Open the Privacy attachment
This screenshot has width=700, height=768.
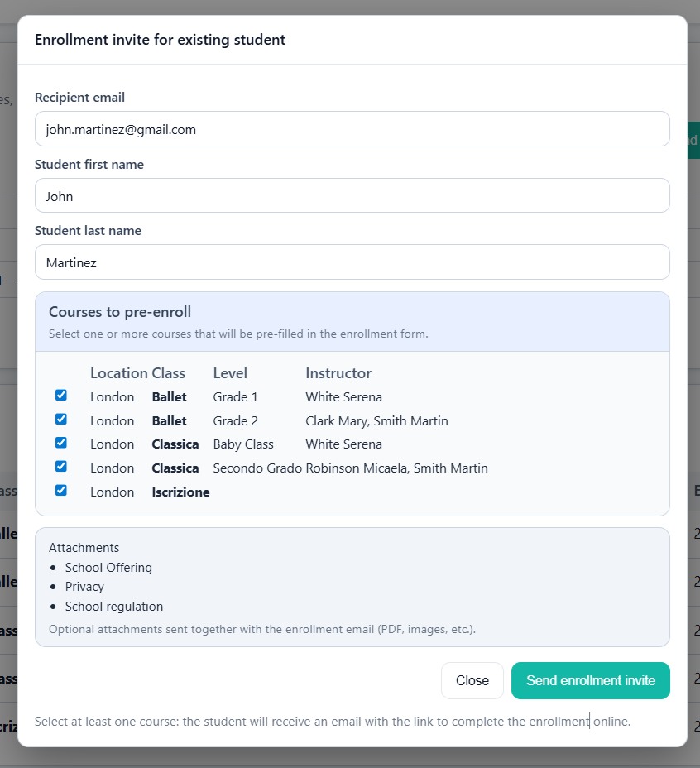pyautogui.click(x=84, y=586)
